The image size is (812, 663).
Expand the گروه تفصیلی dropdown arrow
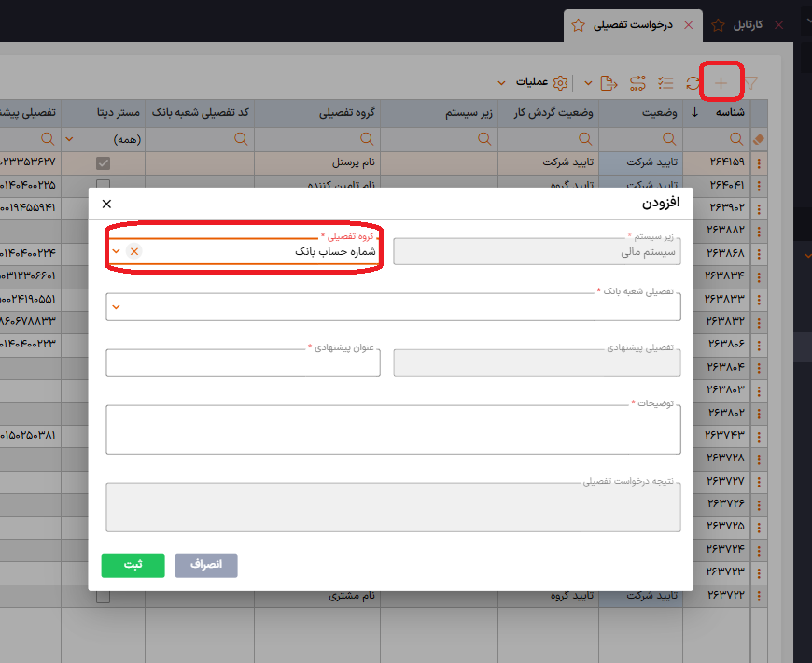coord(116,251)
